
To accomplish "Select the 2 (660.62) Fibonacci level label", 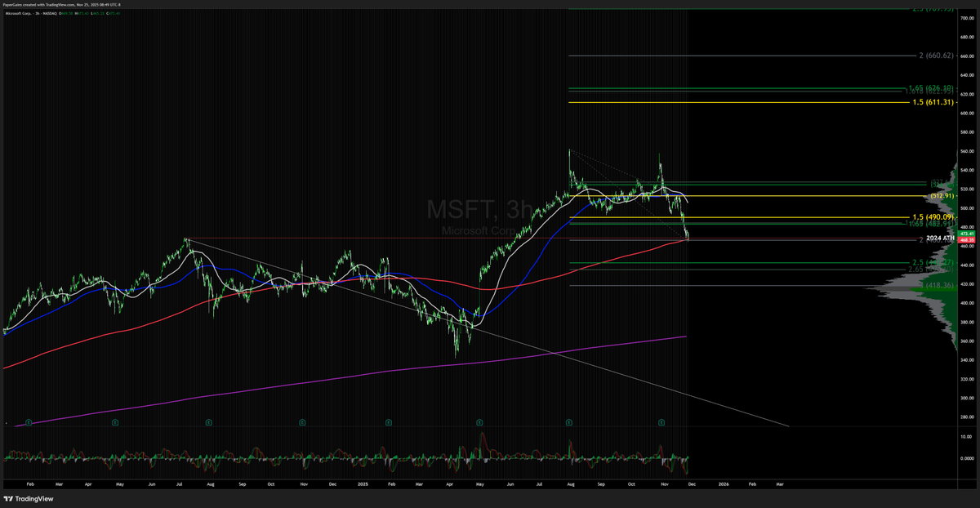I will pos(936,56).
